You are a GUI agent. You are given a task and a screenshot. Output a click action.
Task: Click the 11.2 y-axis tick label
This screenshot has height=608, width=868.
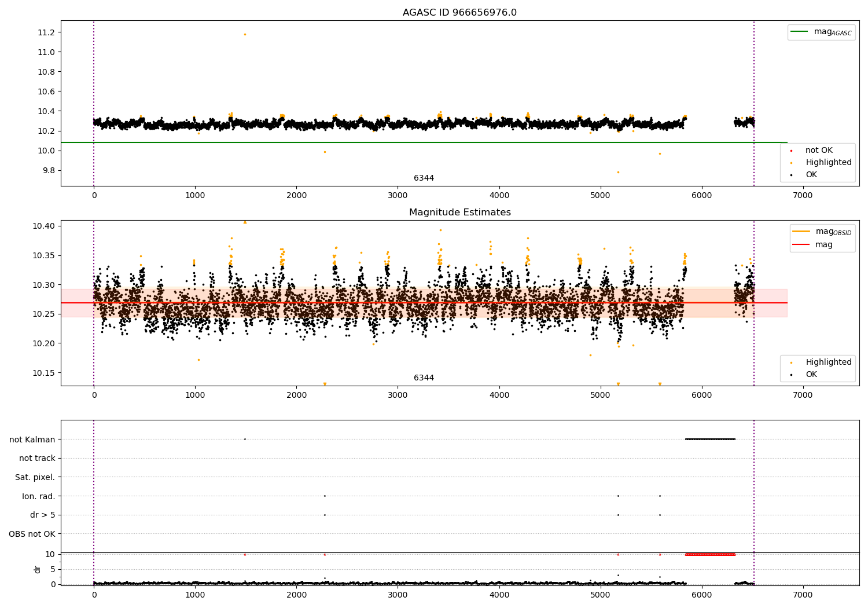[x=46, y=32]
